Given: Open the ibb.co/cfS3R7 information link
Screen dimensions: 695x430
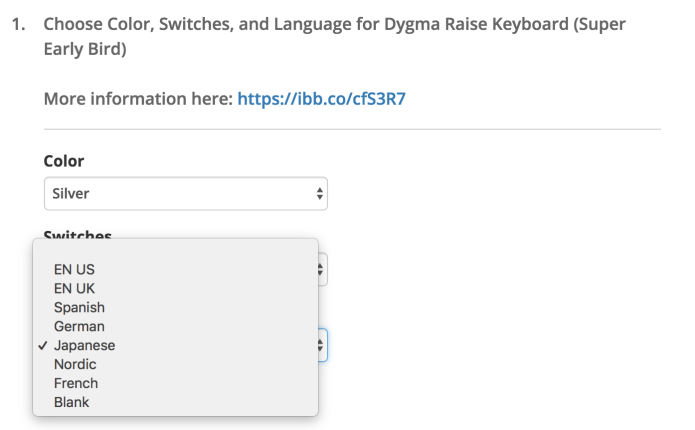Looking at the screenshot, I should [327, 99].
